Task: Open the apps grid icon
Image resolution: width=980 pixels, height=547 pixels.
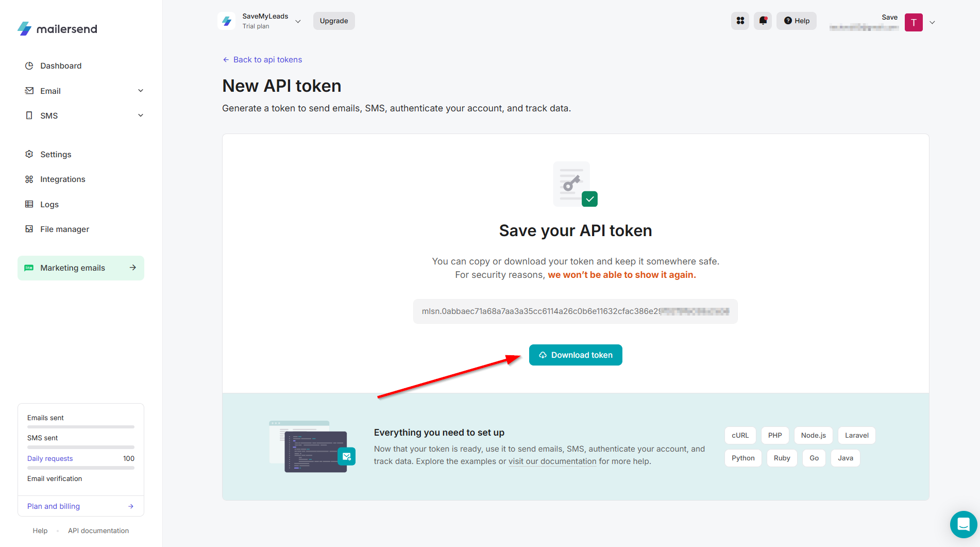Action: coord(740,21)
